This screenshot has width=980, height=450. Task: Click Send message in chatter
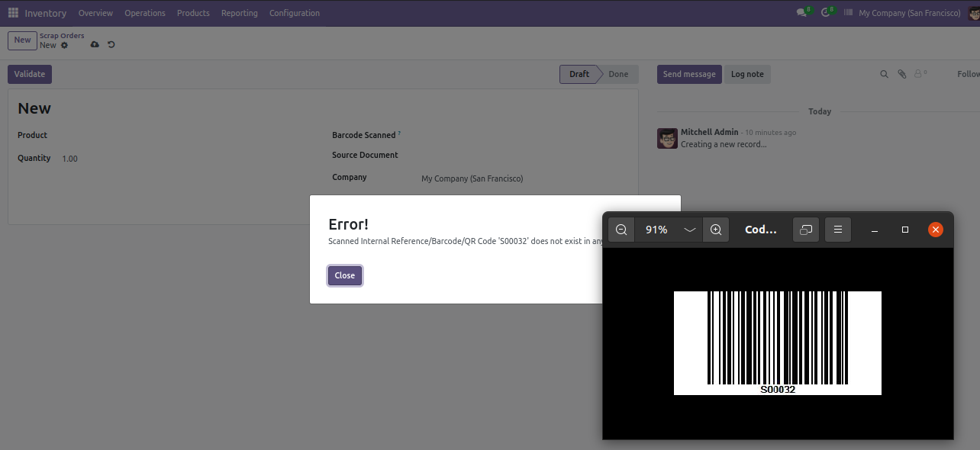pos(689,74)
